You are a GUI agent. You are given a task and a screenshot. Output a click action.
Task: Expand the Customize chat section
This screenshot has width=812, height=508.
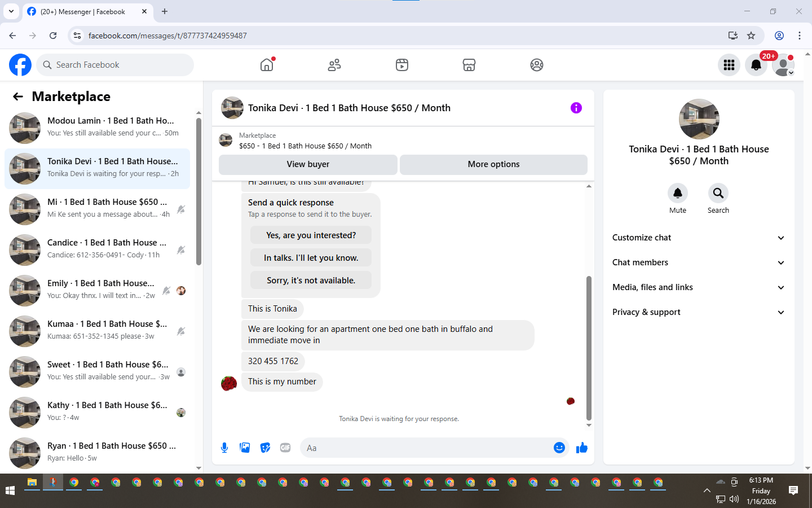click(699, 238)
